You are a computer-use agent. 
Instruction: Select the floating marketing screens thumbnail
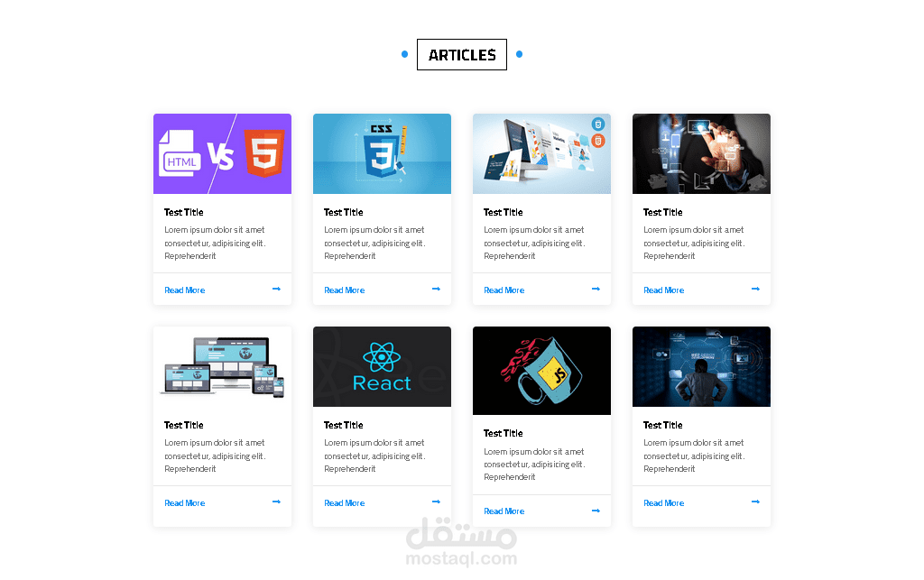[541, 153]
